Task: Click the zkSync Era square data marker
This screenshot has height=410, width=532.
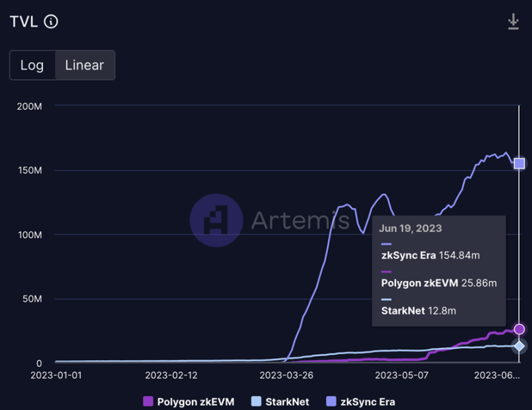Action: pos(519,163)
